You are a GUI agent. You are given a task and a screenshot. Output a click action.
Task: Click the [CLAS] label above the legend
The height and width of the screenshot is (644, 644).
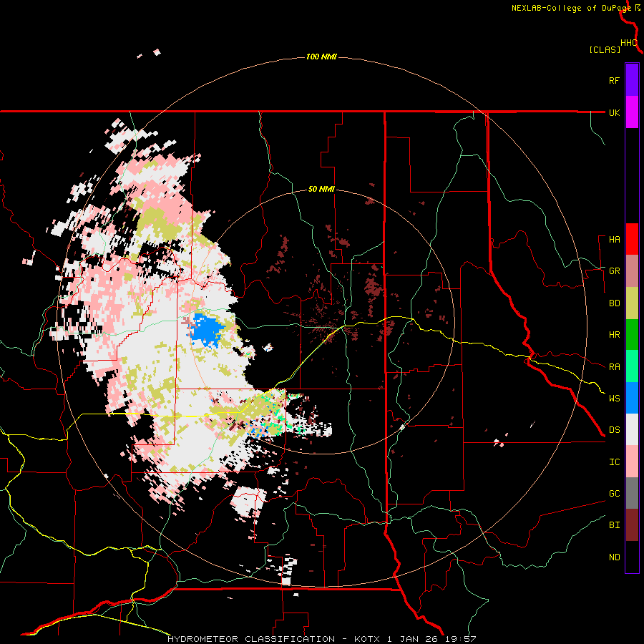(x=605, y=50)
